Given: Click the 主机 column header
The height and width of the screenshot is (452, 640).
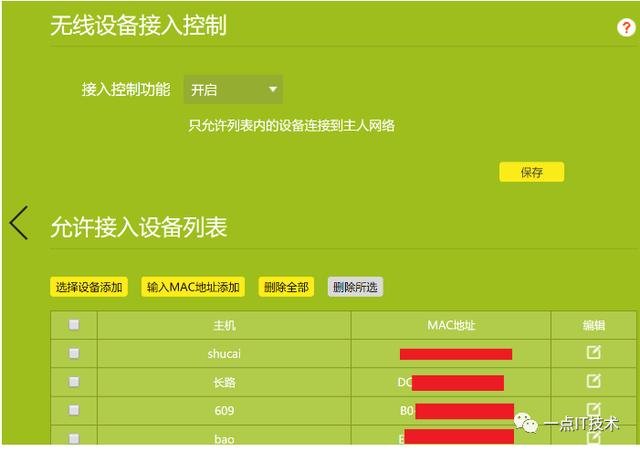Looking at the screenshot, I should pyautogui.click(x=224, y=325).
